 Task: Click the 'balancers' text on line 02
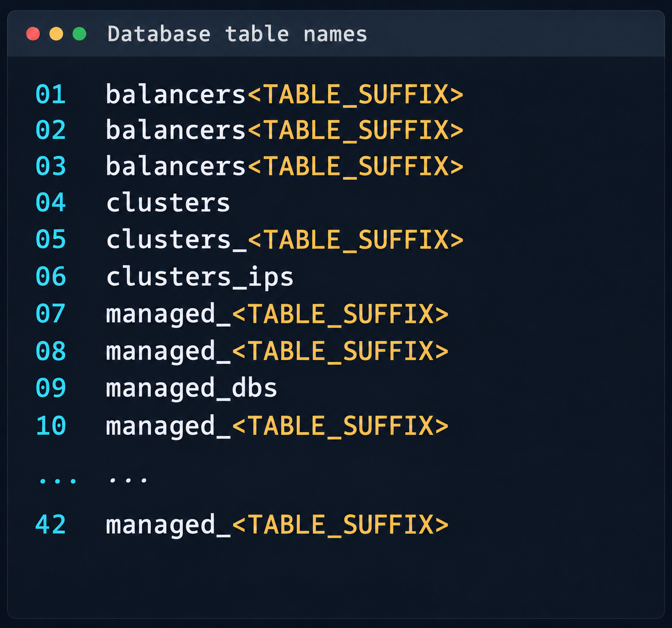coord(176,130)
